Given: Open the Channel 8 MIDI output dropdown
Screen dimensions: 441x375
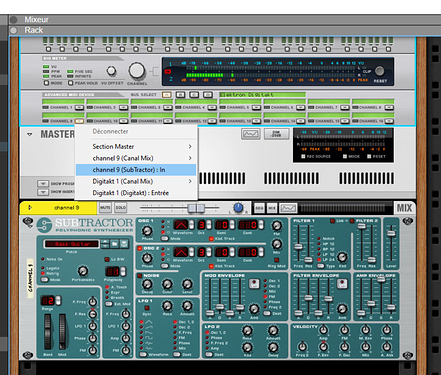Looking at the screenshot, I should pyautogui.click(x=389, y=107).
